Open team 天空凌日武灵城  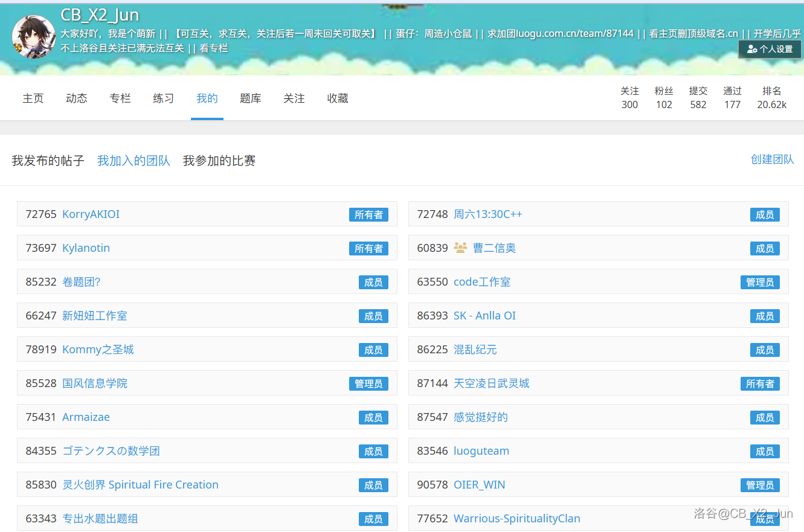491,383
